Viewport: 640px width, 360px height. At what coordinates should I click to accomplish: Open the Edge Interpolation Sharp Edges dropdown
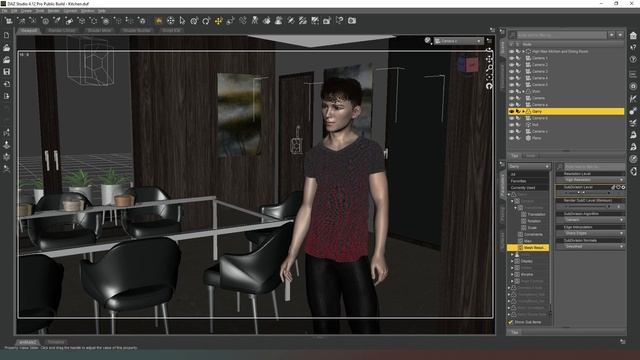point(591,233)
